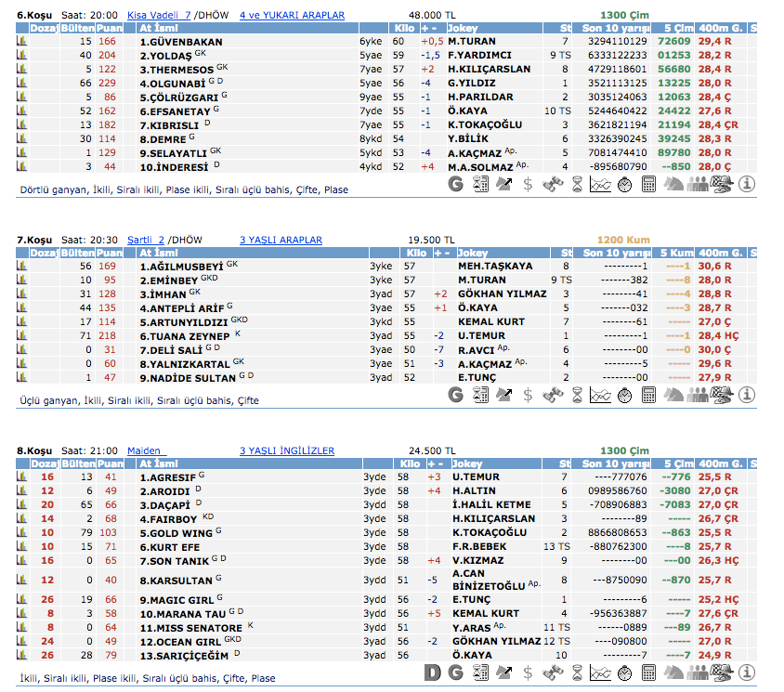Open the line graph icon in race 8 toolbar
Screen dimensions: 784x692
pos(600,672)
